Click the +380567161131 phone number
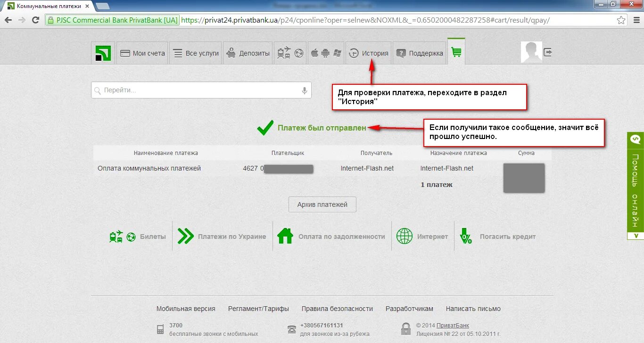The width and height of the screenshot is (644, 343). [x=322, y=326]
